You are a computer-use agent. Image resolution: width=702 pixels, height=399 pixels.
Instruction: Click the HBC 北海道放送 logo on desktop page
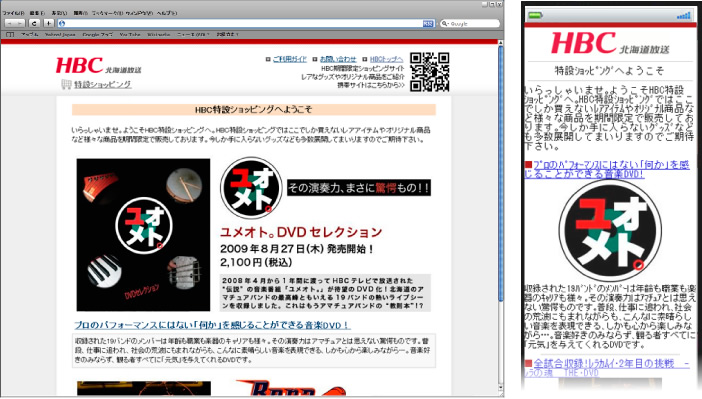click(x=98, y=66)
